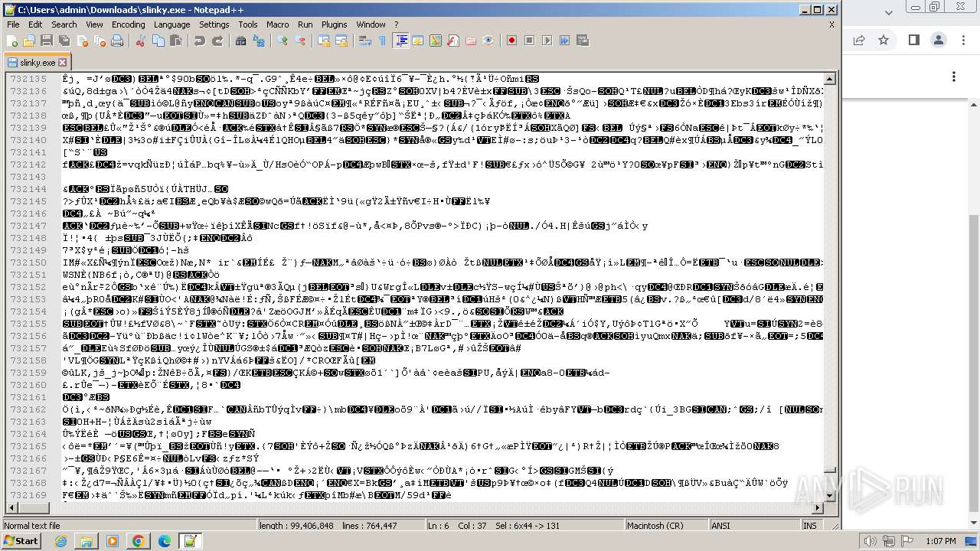Image resolution: width=980 pixels, height=551 pixels.
Task: Open Microsoft Edge from taskbar
Action: 164,541
